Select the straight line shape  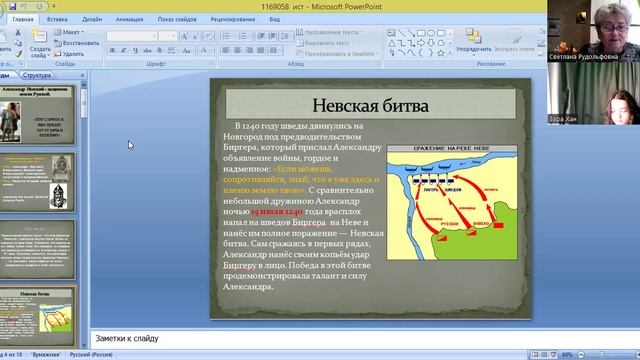point(402,33)
